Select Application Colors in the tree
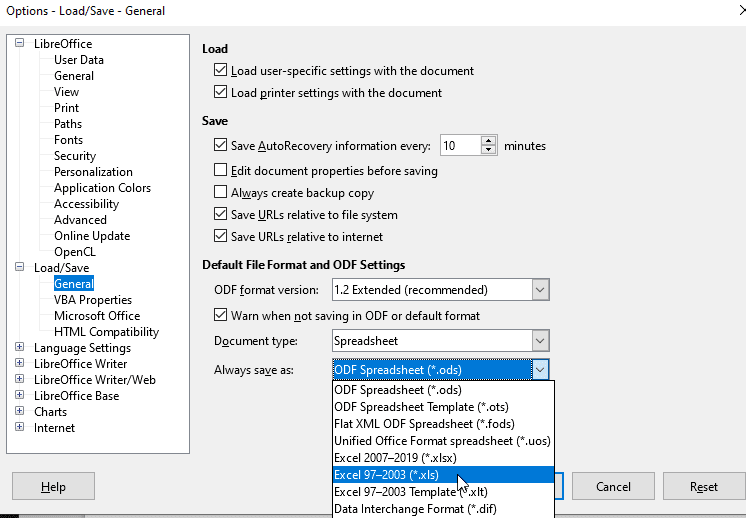This screenshot has width=746, height=518. point(102,188)
